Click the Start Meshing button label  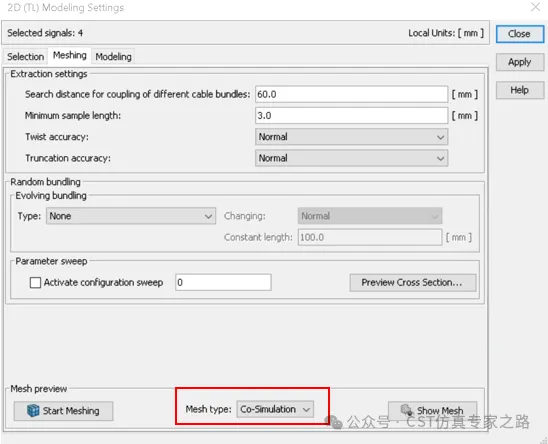click(71, 411)
